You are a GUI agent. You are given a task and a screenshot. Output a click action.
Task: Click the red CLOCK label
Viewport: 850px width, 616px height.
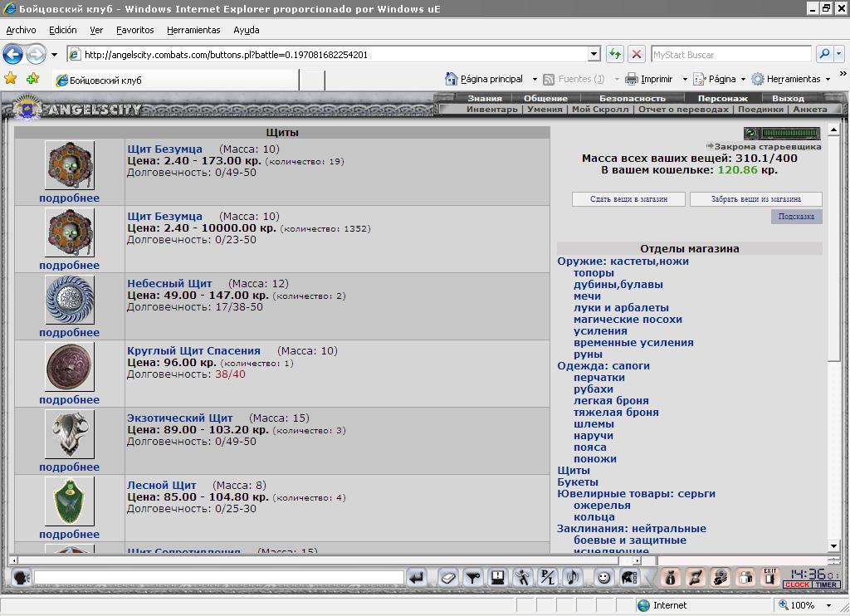click(797, 584)
